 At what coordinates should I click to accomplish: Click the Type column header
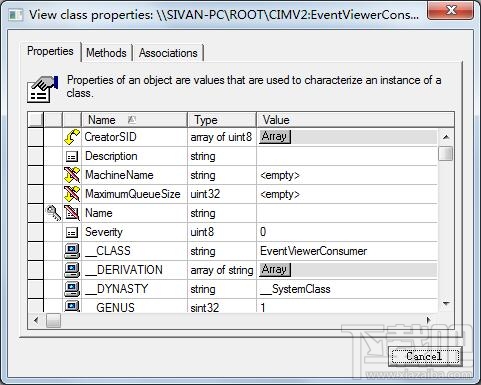pyautogui.click(x=222, y=120)
